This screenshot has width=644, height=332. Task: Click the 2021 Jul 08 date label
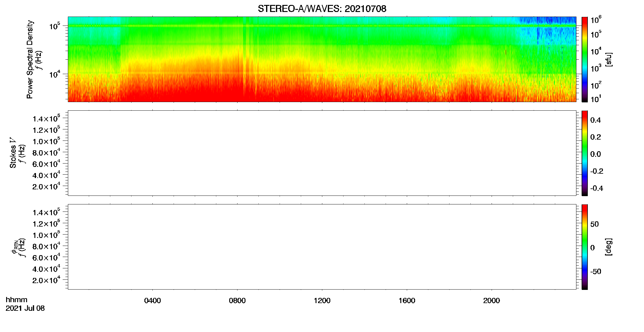(x=25, y=308)
